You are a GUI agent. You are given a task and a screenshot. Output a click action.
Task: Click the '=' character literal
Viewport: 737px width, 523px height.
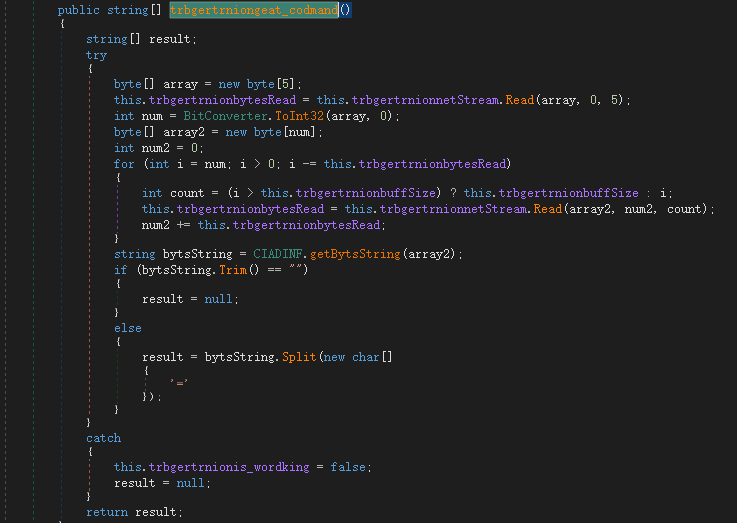(179, 382)
